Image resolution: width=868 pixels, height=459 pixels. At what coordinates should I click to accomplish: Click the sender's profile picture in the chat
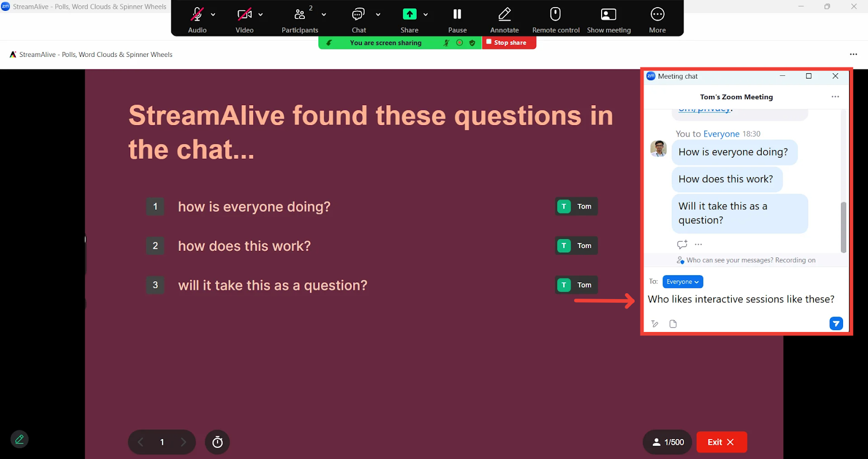[659, 148]
